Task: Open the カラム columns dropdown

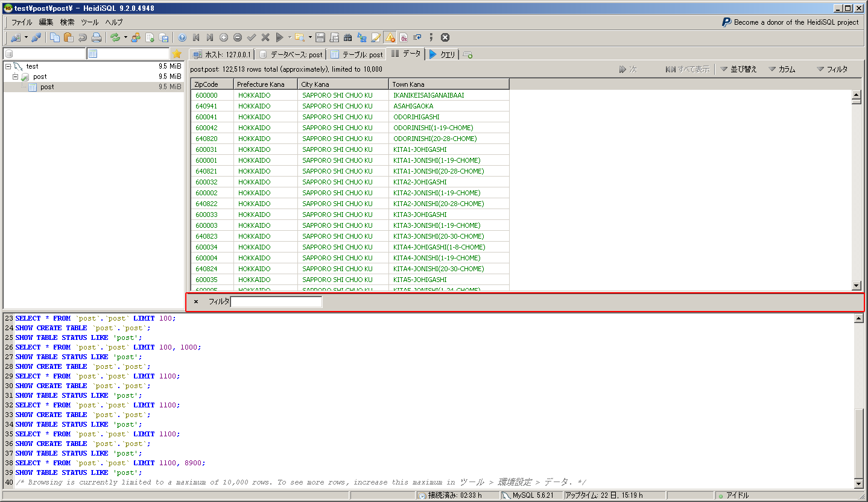Action: [782, 69]
